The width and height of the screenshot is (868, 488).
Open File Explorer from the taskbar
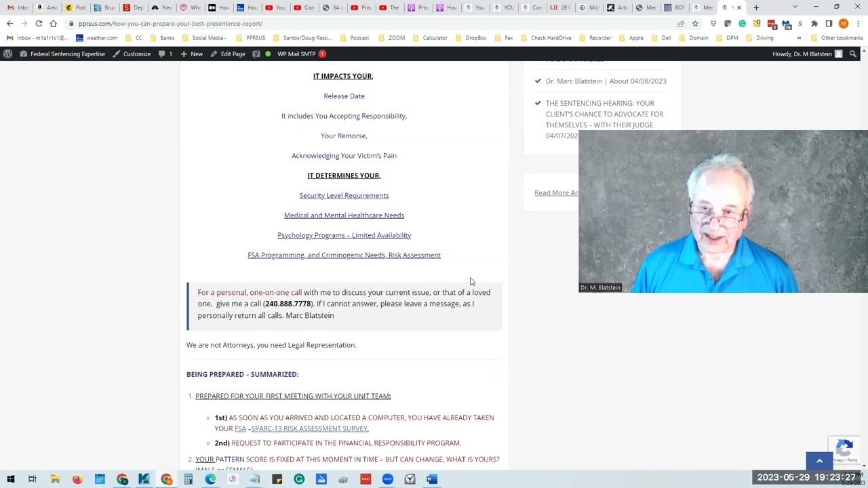pyautogui.click(x=55, y=479)
